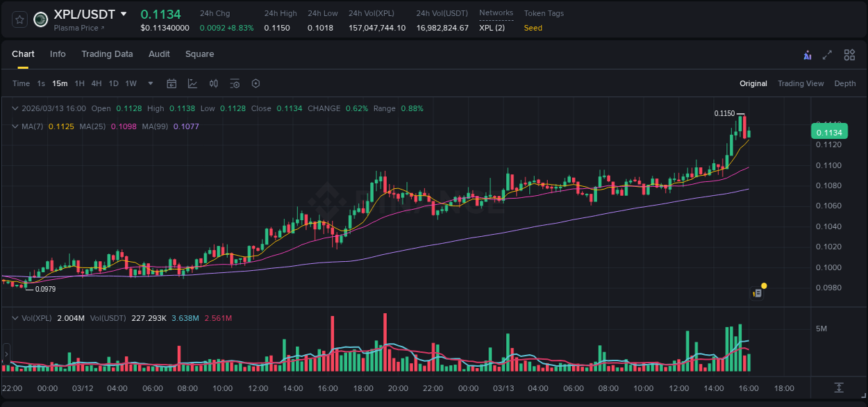Add XPL/USDT to favorites via star icon
868x407 pixels.
(x=18, y=19)
